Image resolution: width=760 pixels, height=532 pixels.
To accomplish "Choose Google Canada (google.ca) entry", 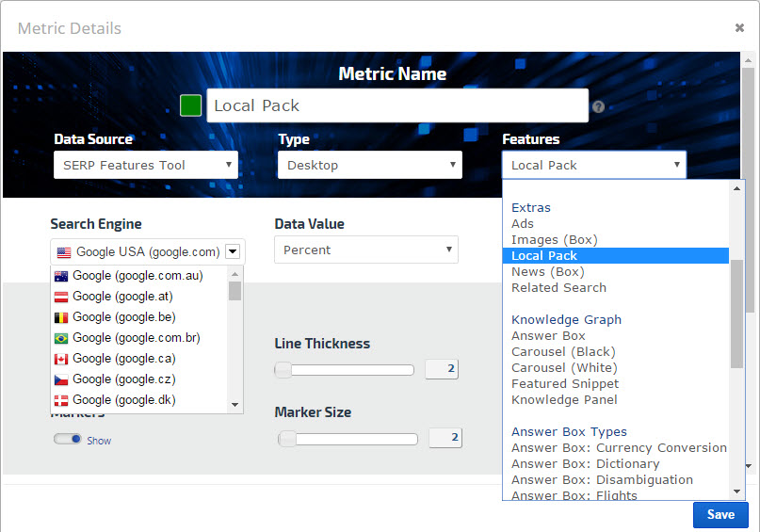I will (x=123, y=359).
